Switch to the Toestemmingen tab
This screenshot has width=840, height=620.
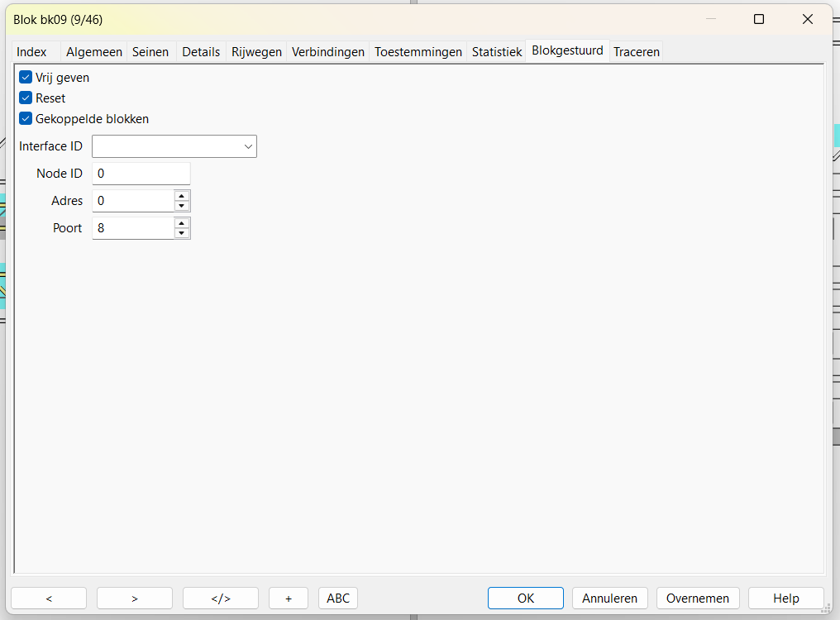(x=418, y=52)
